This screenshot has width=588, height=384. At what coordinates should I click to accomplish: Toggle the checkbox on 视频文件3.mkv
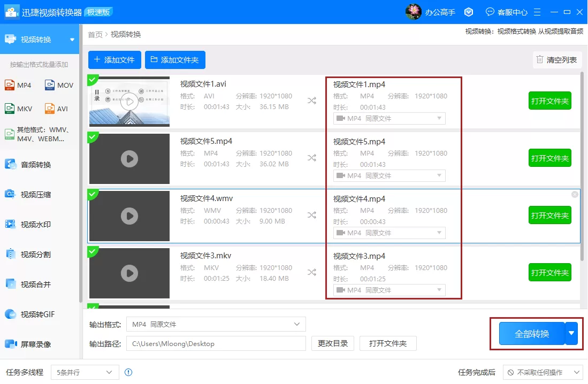coord(92,251)
